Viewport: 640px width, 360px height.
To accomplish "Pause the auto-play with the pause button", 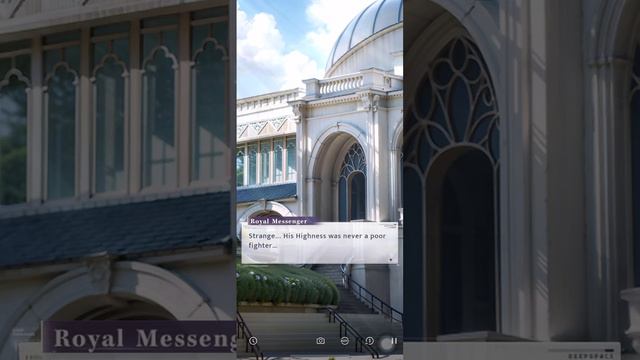I will click(x=394, y=340).
